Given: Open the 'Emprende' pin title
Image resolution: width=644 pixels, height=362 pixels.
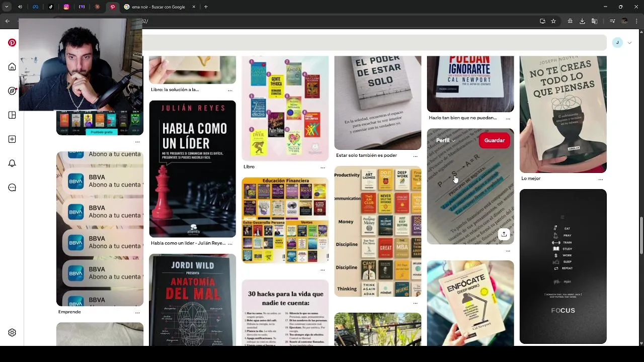Looking at the screenshot, I should click(69, 312).
